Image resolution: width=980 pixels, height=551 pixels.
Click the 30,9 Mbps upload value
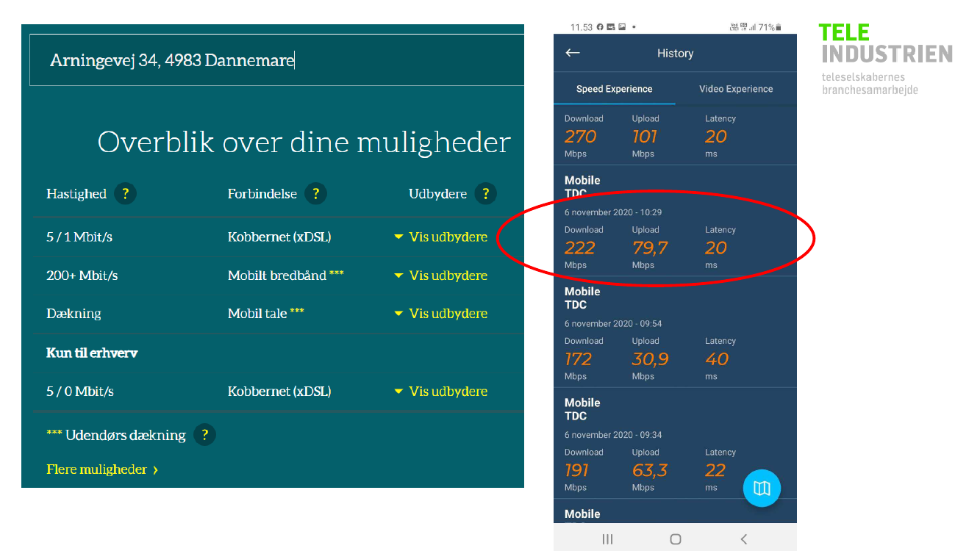pos(650,359)
